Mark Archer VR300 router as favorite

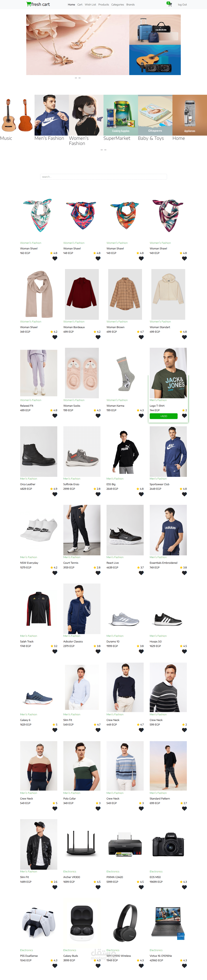pyautogui.click(x=98, y=887)
